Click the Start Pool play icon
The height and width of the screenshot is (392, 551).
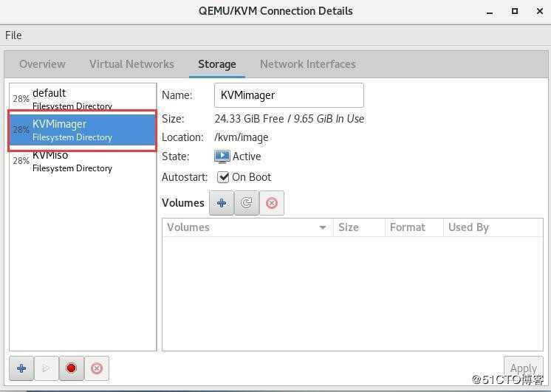tap(46, 368)
